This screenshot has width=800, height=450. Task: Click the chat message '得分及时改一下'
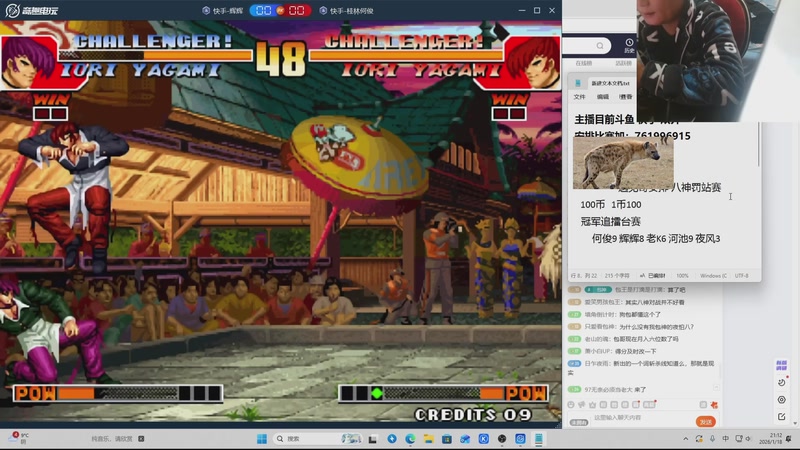(636, 351)
